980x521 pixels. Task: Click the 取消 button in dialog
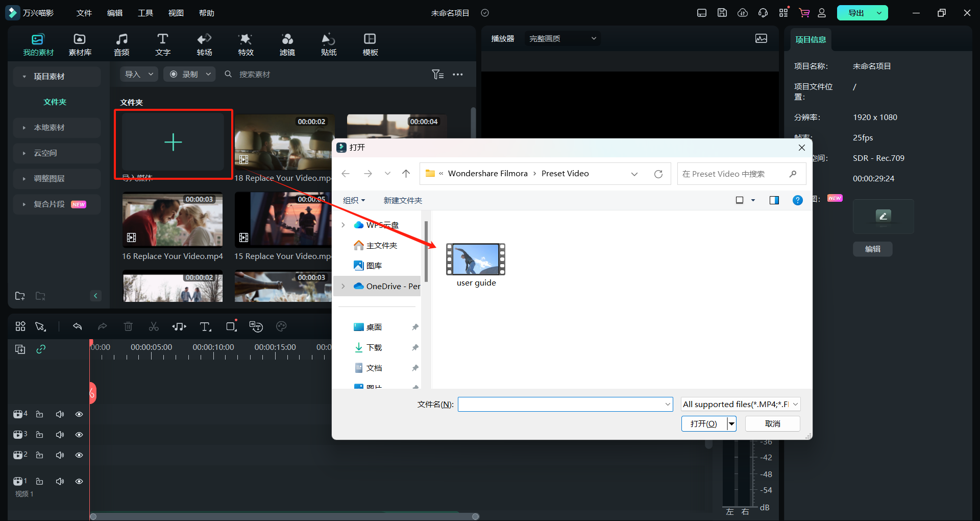coord(772,423)
